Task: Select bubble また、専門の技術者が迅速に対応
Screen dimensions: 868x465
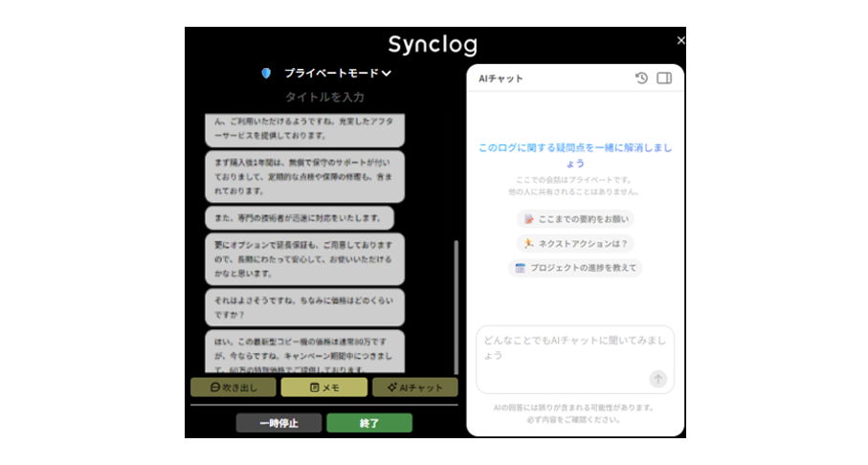Action: pyautogui.click(x=300, y=218)
